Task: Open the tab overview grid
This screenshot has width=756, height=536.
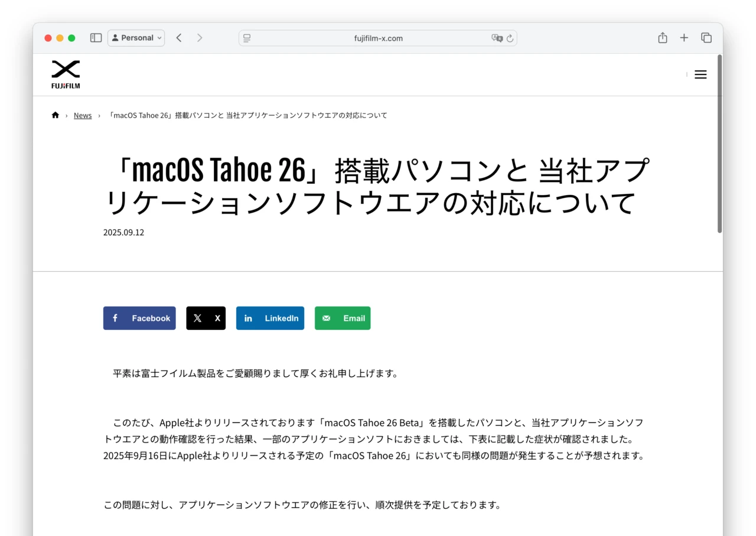Action: click(706, 37)
